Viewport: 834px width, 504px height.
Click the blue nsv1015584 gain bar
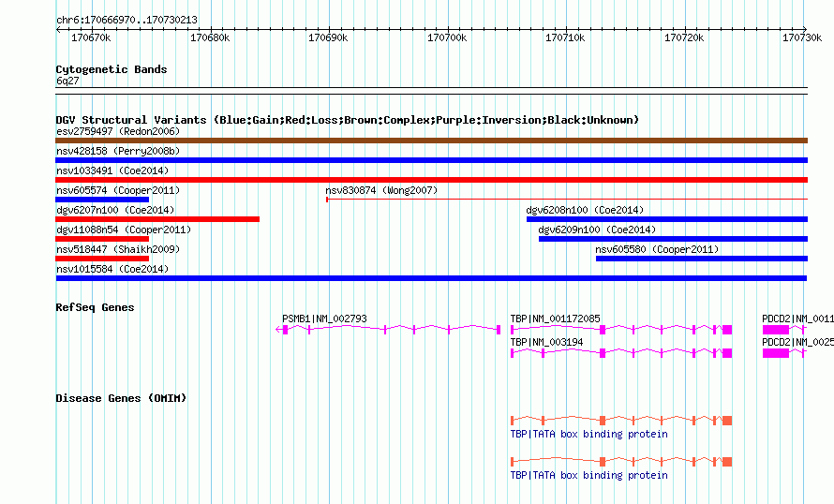(x=431, y=278)
